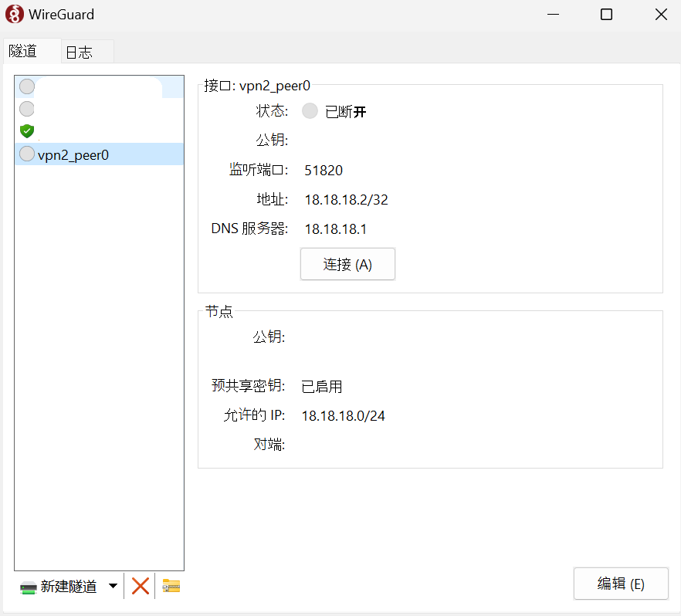Open the 编辑 (E) editor

tap(621, 584)
